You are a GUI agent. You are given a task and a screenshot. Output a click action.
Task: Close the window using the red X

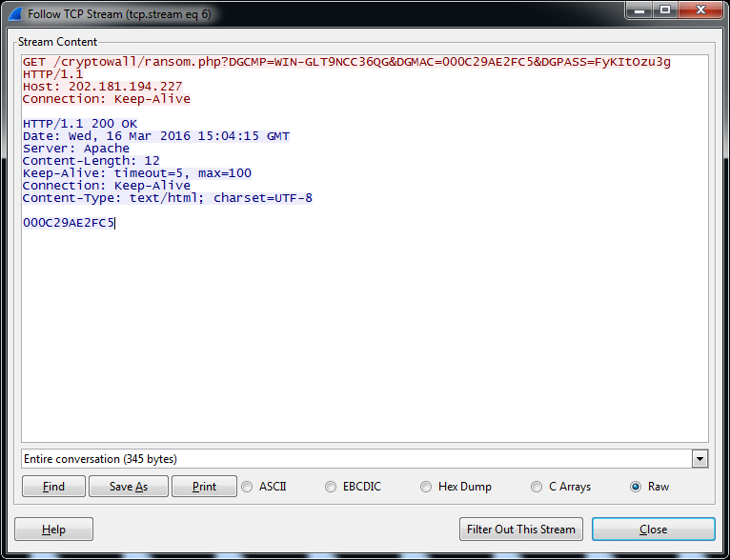[x=700, y=10]
